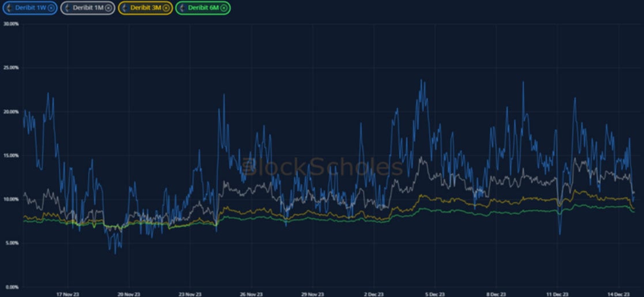Image resolution: width=644 pixels, height=297 pixels.
Task: Toggle the gray Deribit 1M legend label
Action: tap(87, 8)
